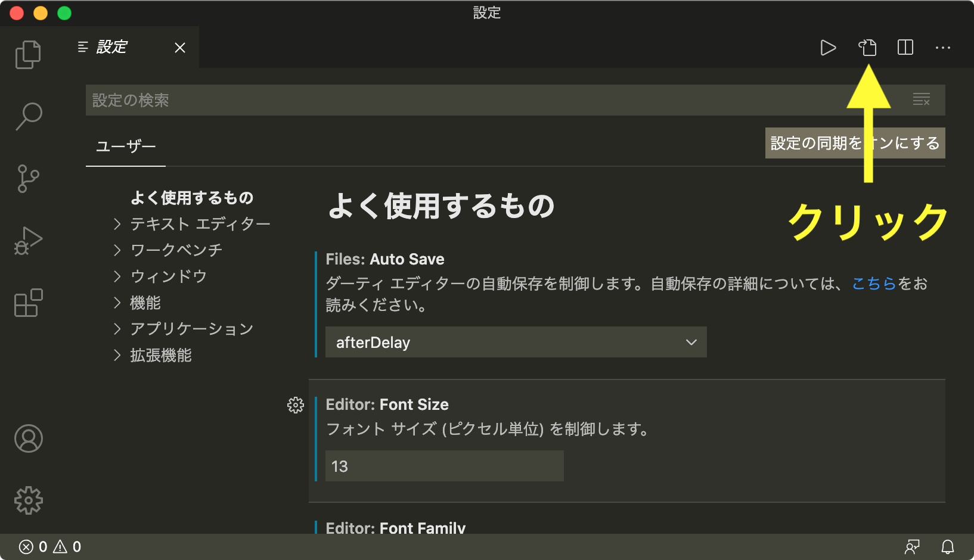Click the Split Editor icon
This screenshot has height=560, width=974.
[x=904, y=48]
